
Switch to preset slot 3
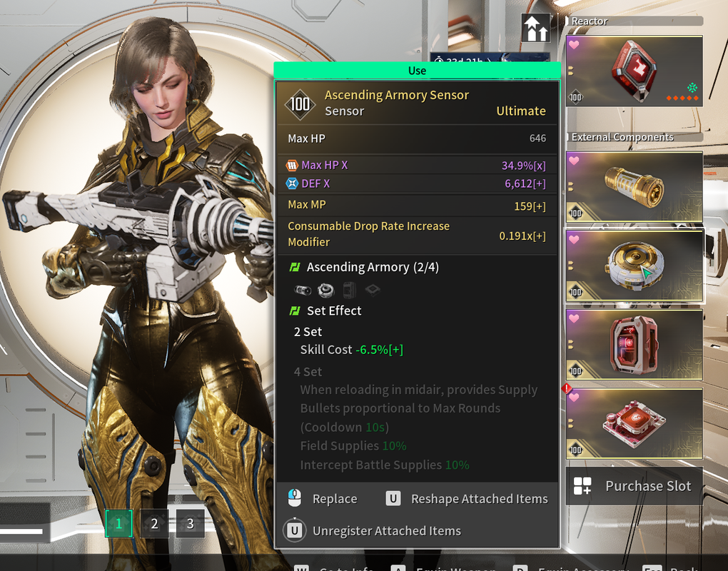pos(190,523)
